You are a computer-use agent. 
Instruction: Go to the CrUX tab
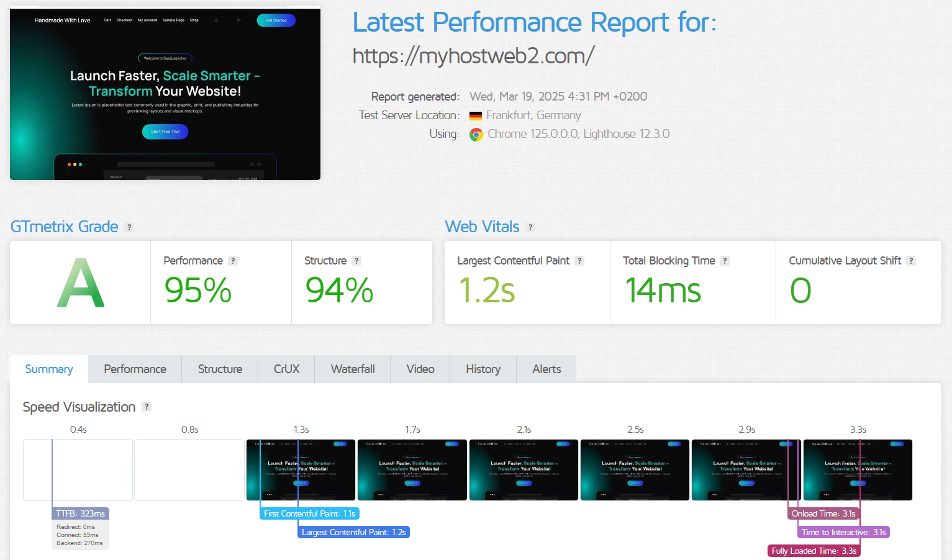point(286,369)
